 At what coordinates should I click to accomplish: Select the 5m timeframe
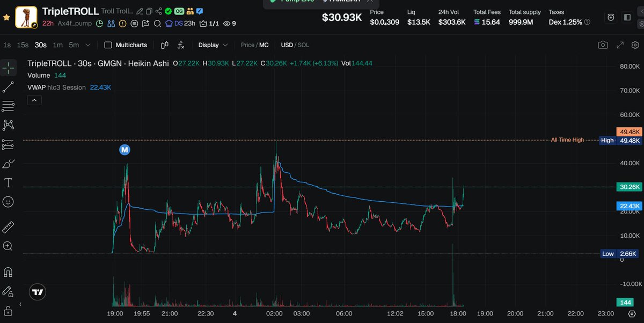point(74,45)
